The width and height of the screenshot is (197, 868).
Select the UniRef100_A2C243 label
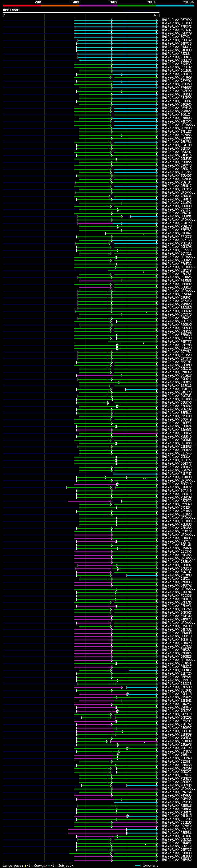pos(177,758)
